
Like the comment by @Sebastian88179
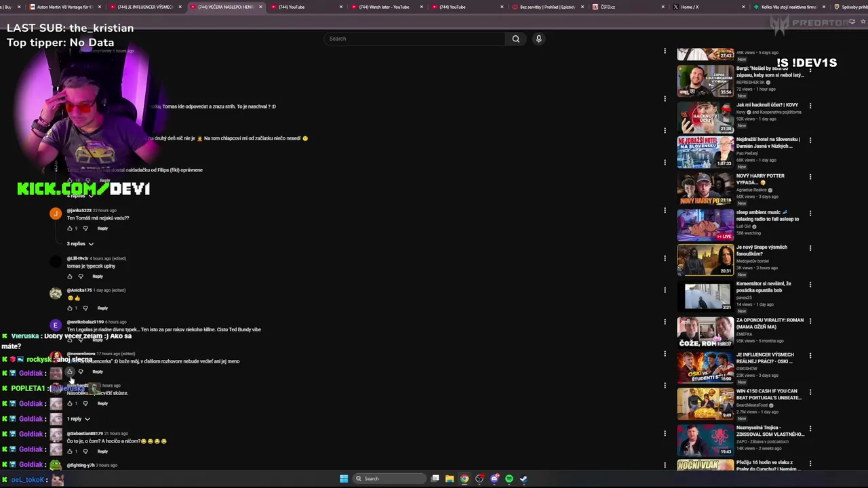pyautogui.click(x=69, y=451)
